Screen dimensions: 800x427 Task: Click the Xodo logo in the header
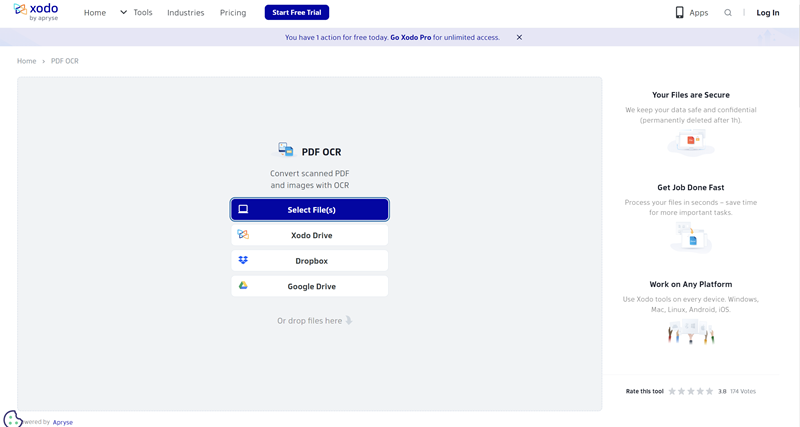pyautogui.click(x=36, y=12)
